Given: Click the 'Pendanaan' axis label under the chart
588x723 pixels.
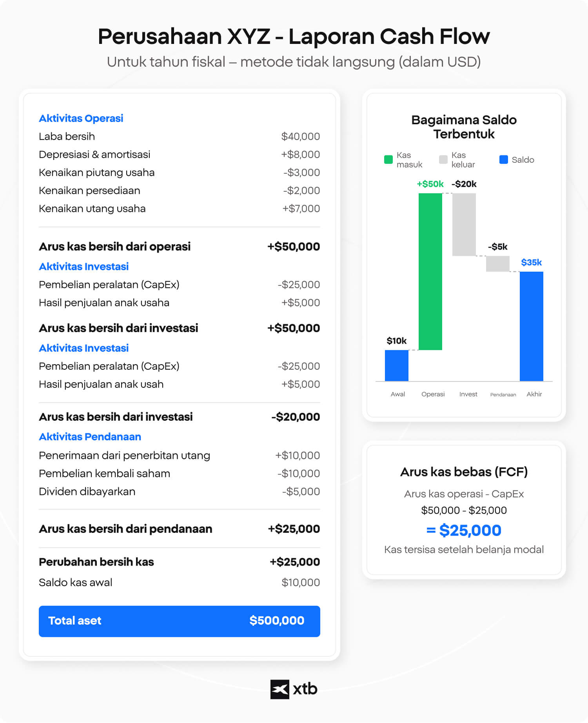Looking at the screenshot, I should pyautogui.click(x=503, y=394).
